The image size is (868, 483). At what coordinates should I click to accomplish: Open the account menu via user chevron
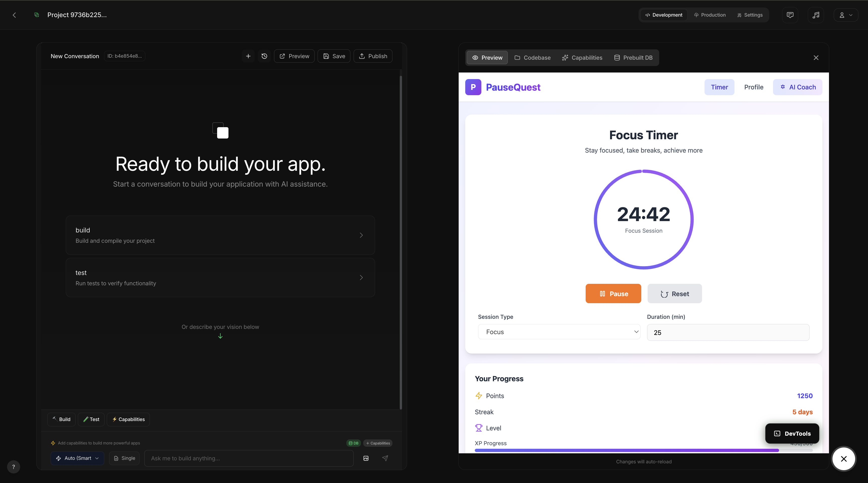(845, 15)
